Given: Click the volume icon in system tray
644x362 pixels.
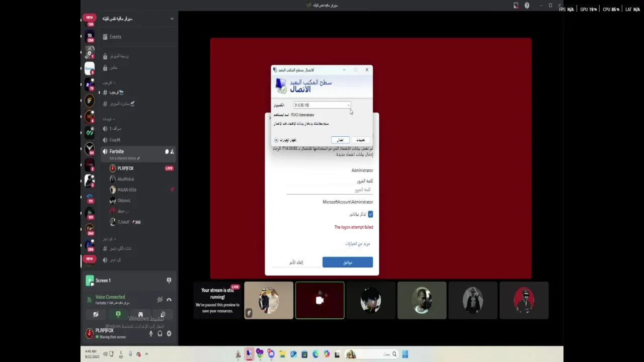Looking at the screenshot, I should click(105, 354).
